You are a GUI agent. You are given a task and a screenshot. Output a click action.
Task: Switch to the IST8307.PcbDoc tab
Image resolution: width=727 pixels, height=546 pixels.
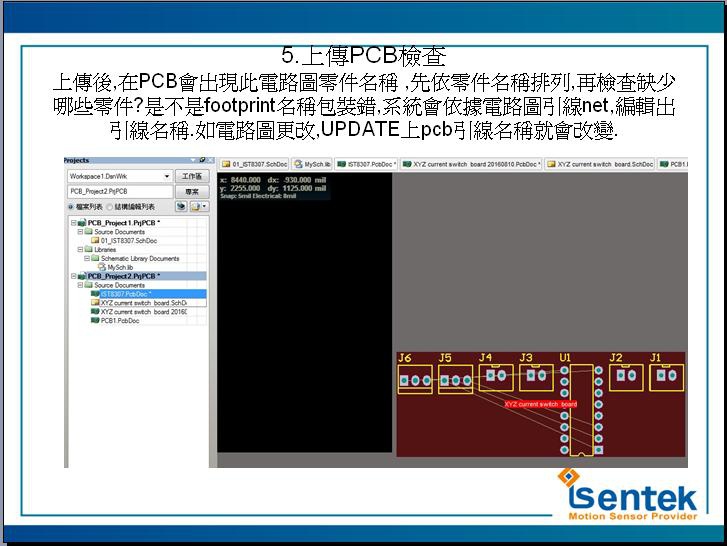[366, 164]
